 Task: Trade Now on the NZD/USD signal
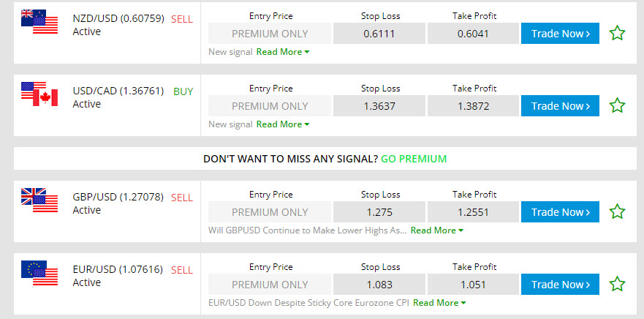tap(560, 34)
